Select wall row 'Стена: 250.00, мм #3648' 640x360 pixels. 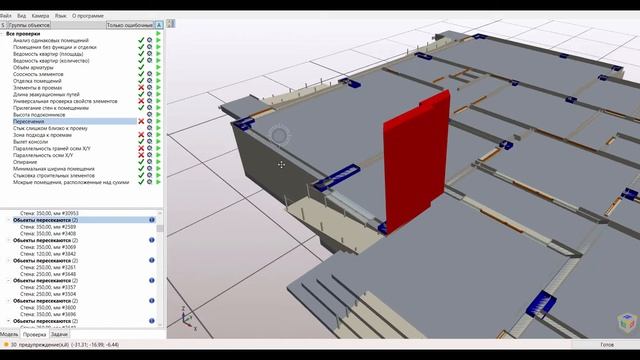coord(48,274)
